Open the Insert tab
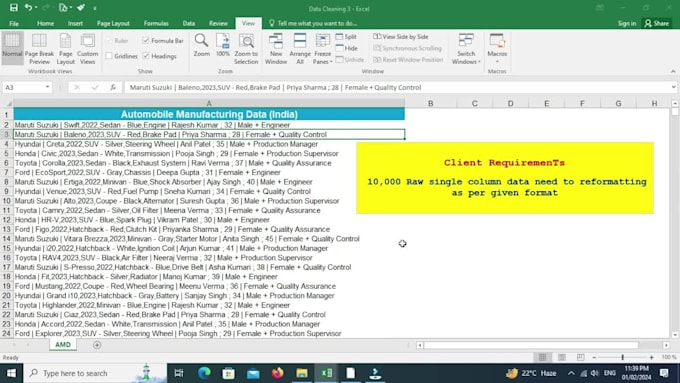Viewport: 680px width, 383px height. pos(75,23)
